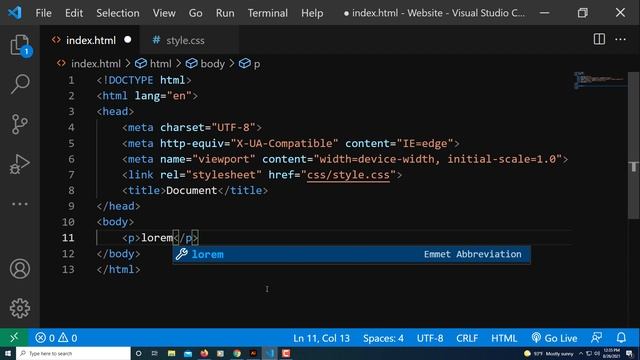Open the Search view in activity bar

pyautogui.click(x=20, y=84)
